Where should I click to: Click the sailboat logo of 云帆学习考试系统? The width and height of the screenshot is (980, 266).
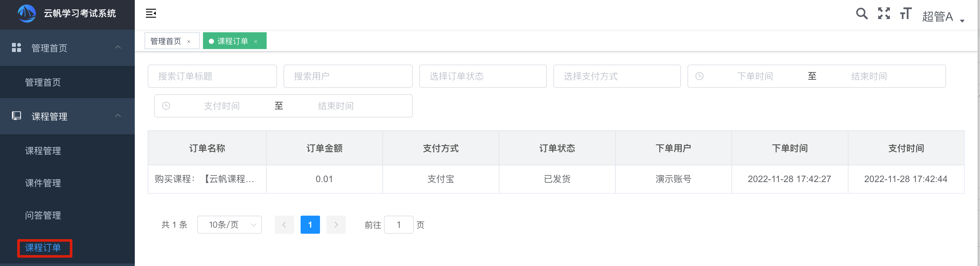click(27, 13)
